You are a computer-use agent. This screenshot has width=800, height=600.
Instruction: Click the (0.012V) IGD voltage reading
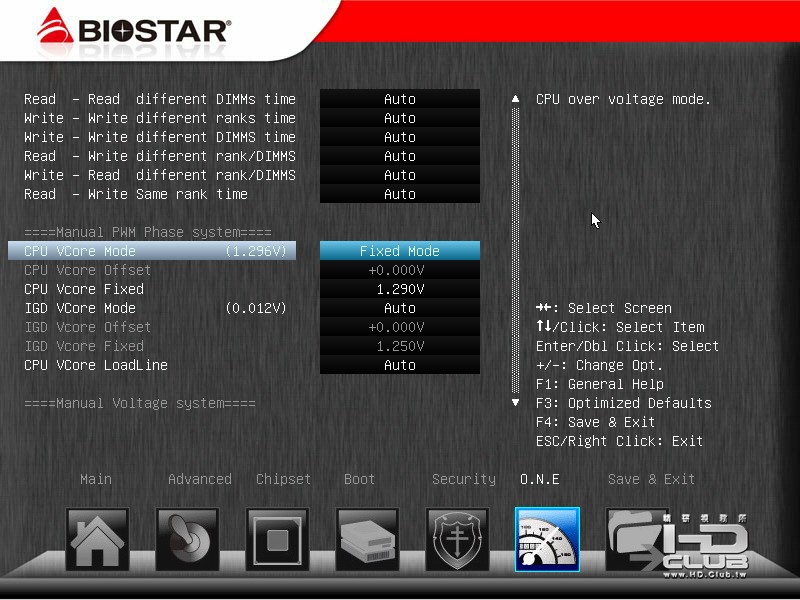coord(256,308)
